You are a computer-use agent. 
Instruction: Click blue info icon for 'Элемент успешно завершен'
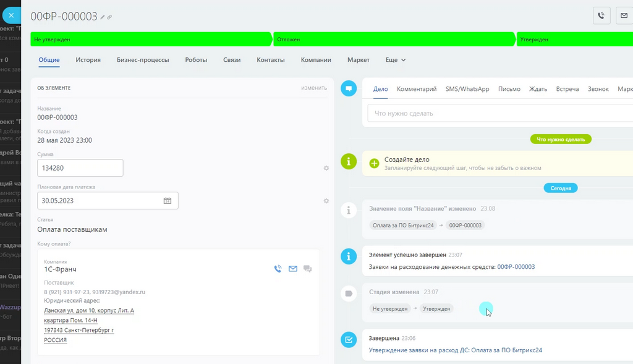pyautogui.click(x=349, y=256)
